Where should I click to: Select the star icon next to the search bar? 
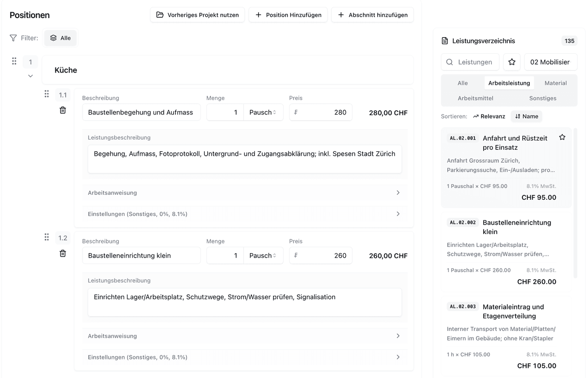click(x=512, y=62)
